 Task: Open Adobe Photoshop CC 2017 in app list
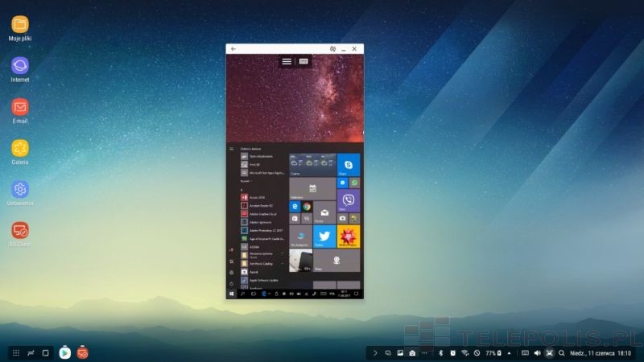[262, 230]
